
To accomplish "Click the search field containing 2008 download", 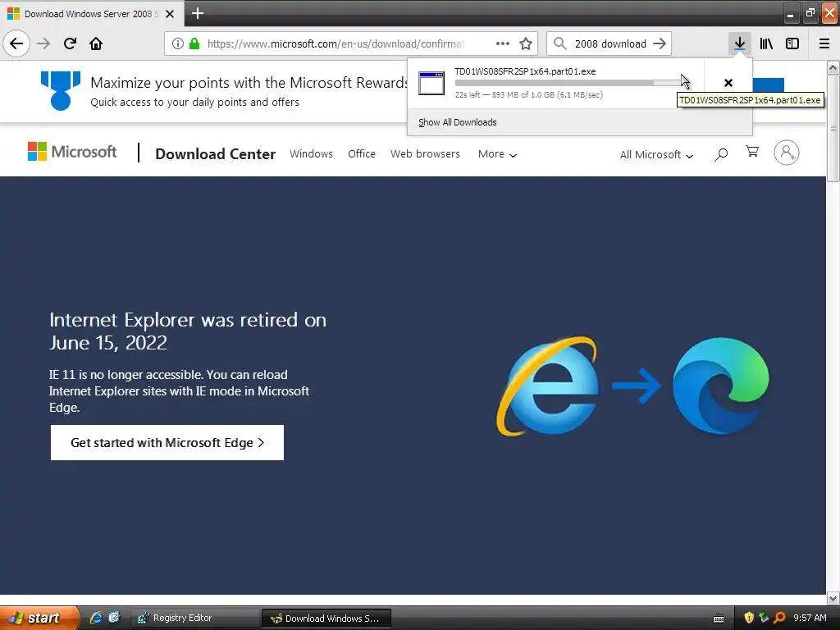I will 610,43.
